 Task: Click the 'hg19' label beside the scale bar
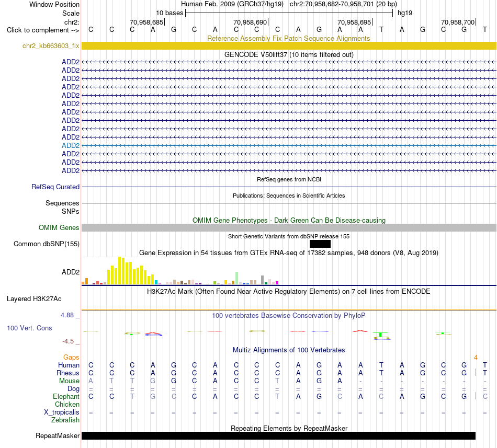click(x=405, y=13)
